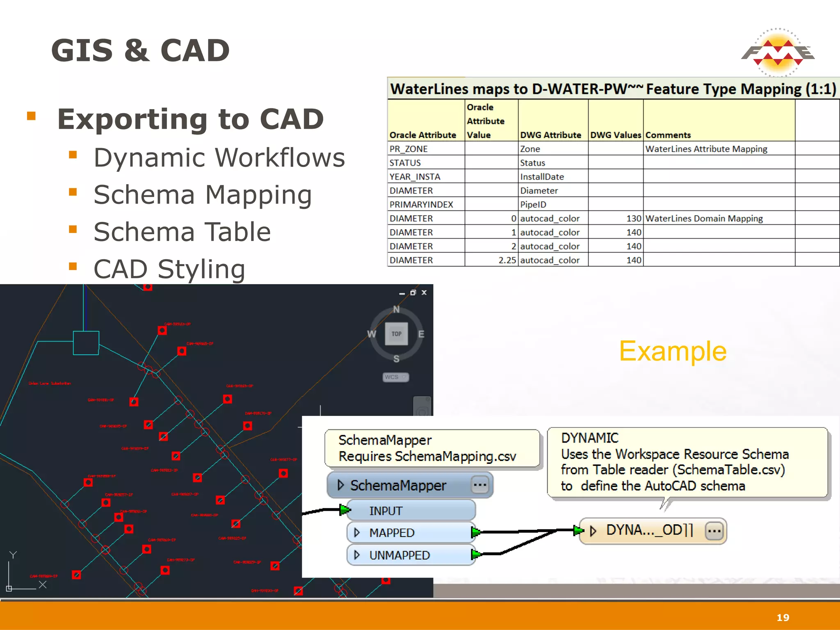The height and width of the screenshot is (630, 840).
Task: Click the 'GIS & CAD' slide title
Action: tap(140, 50)
